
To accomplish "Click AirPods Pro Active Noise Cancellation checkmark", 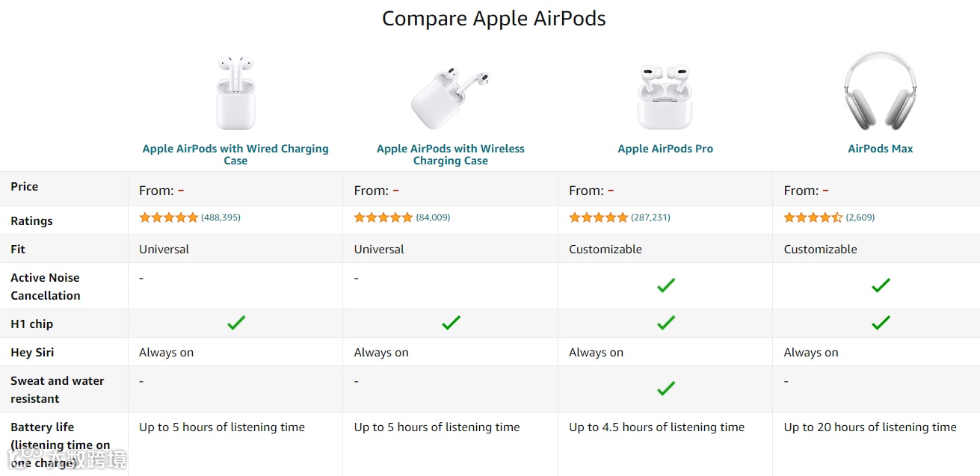I will pos(665,285).
